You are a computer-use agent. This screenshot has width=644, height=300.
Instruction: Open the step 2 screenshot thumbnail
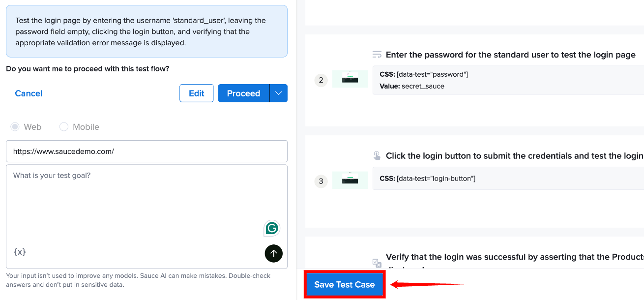coord(350,79)
